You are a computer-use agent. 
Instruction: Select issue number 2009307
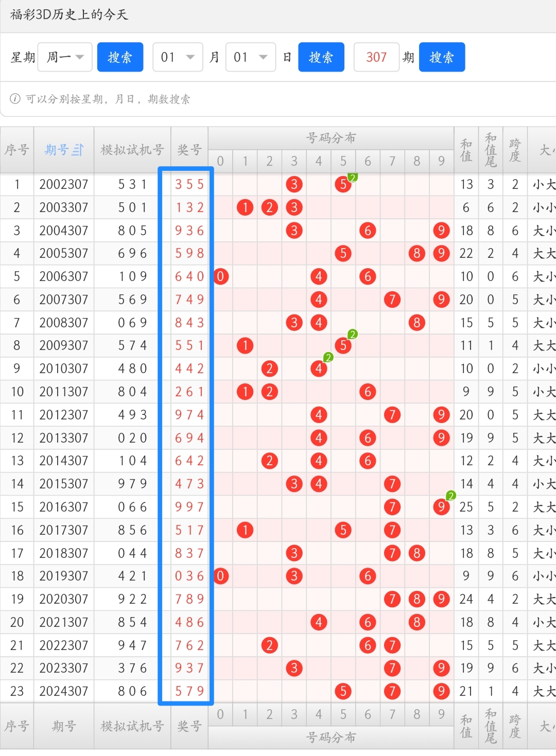click(x=64, y=345)
